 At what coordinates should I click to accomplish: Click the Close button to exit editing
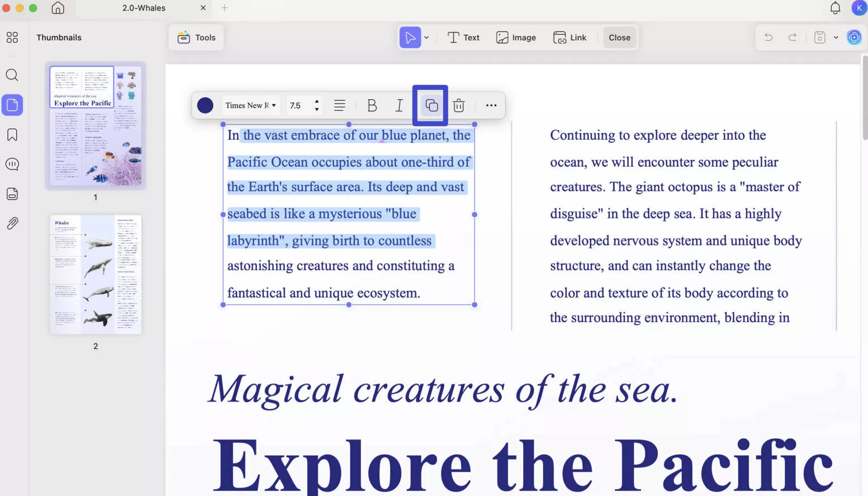[619, 37]
